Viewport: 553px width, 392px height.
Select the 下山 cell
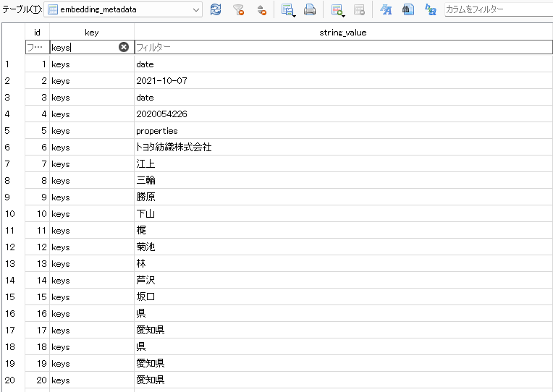click(x=343, y=213)
